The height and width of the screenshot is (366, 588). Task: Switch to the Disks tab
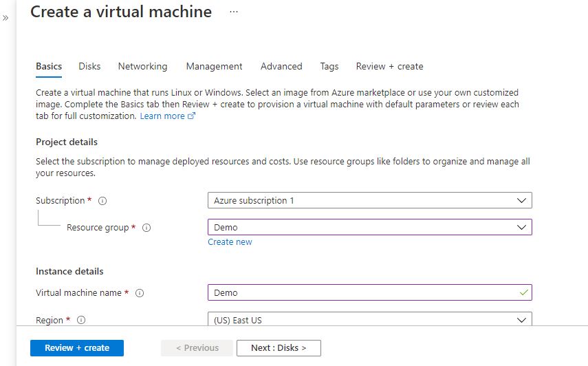tap(89, 67)
